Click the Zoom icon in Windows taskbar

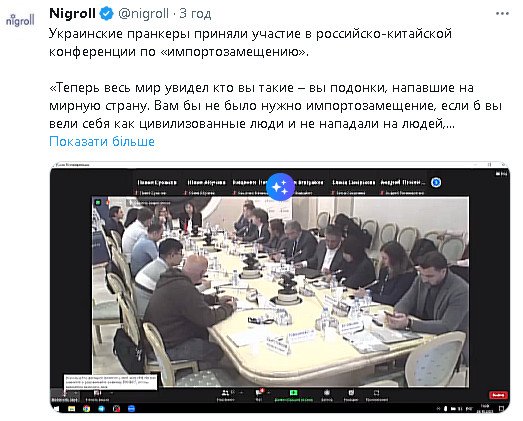tap(131, 409)
